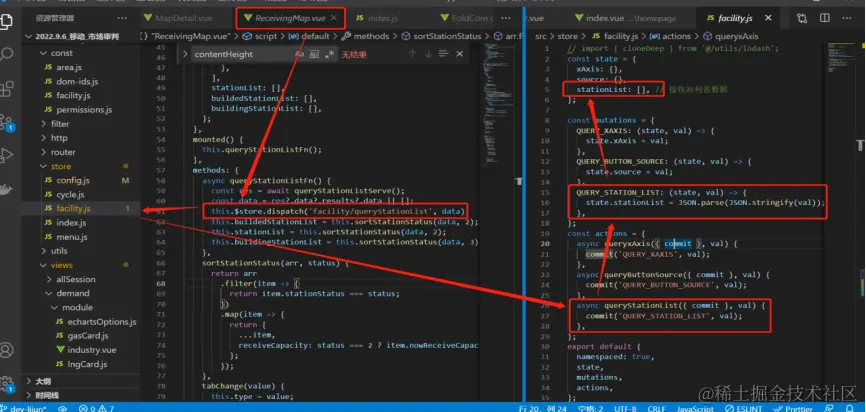Split the right editor group
The height and width of the screenshot is (412, 866).
825,18
